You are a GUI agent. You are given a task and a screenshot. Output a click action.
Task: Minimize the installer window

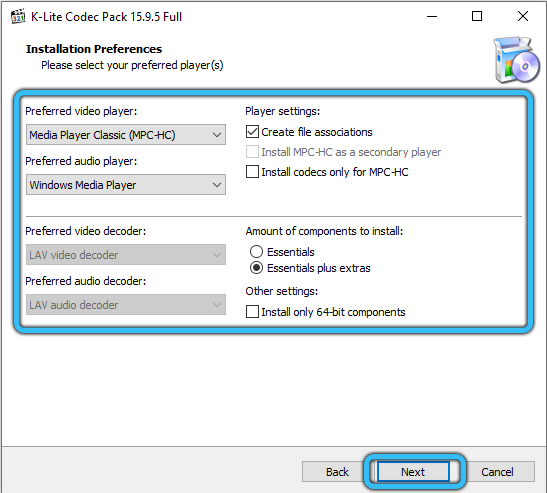(x=432, y=16)
